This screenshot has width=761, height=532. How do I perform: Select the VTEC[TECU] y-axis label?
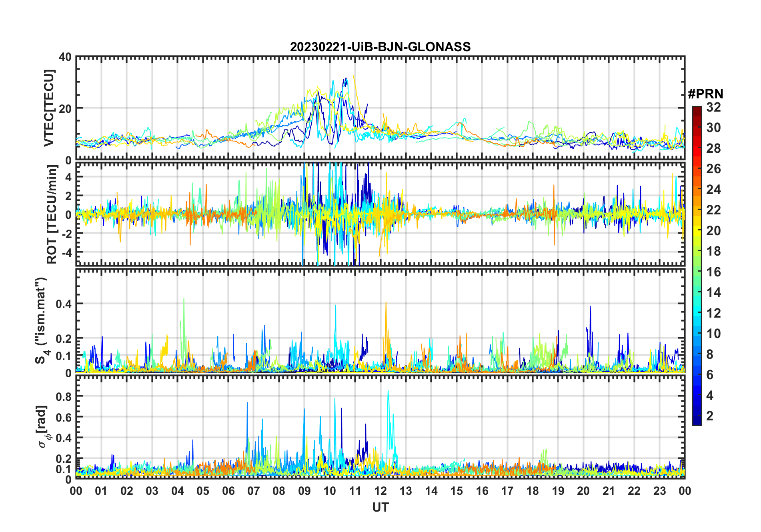49,108
